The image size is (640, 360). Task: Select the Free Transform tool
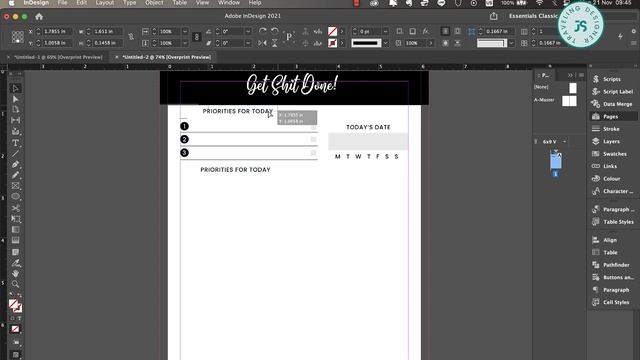click(16, 219)
